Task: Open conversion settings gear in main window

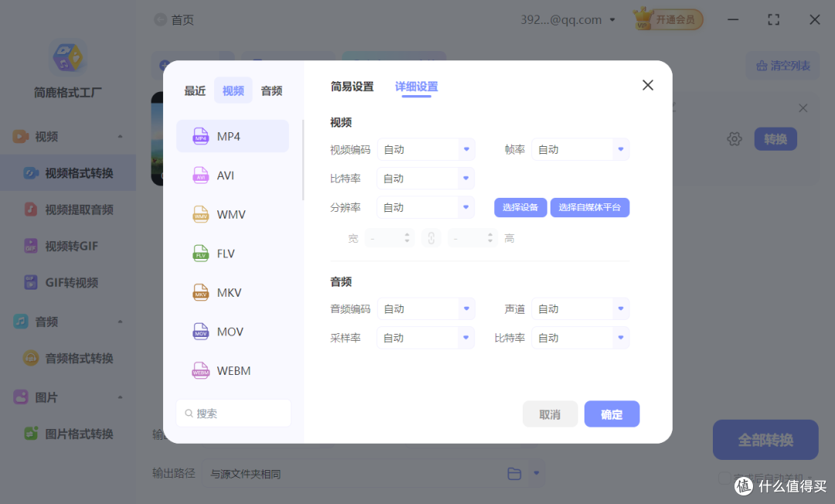Action: tap(734, 139)
